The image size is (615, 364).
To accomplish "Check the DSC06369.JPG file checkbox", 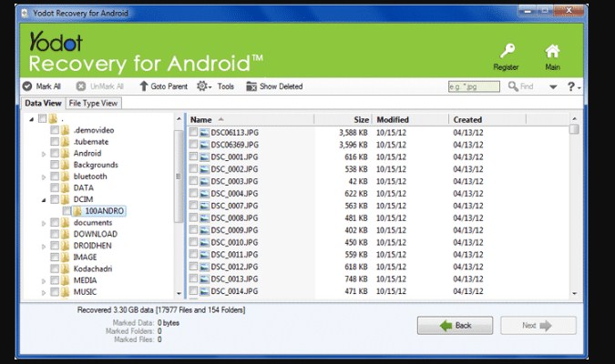I will (193, 145).
